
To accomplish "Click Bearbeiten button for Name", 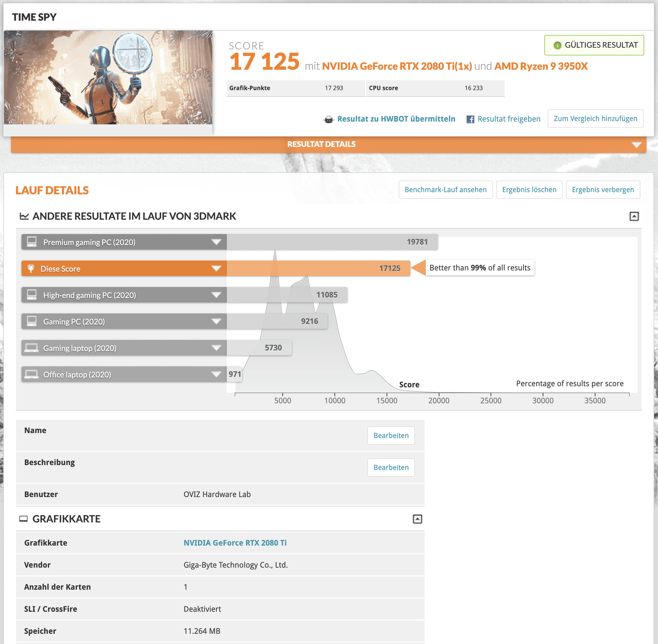I will pos(391,436).
